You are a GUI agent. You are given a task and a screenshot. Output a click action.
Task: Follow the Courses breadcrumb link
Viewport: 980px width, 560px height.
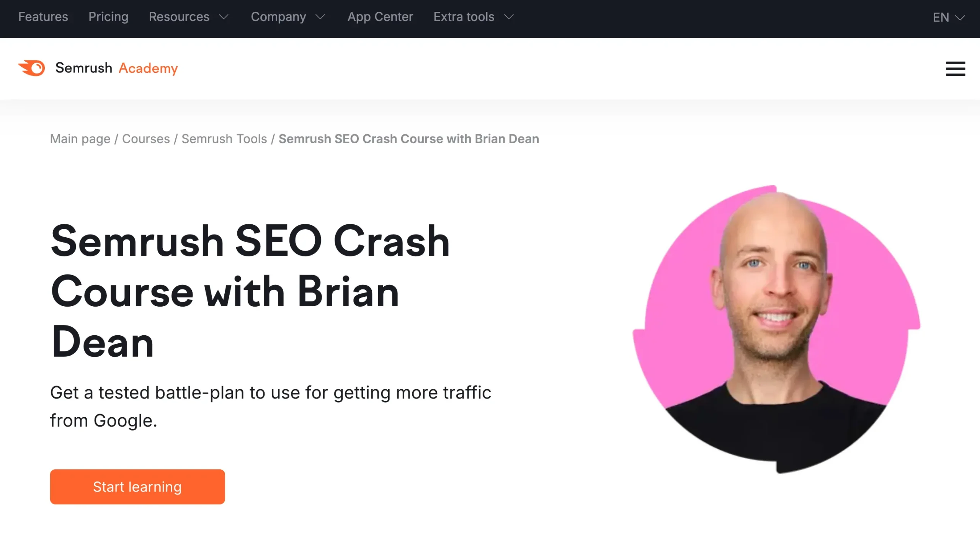coord(146,139)
